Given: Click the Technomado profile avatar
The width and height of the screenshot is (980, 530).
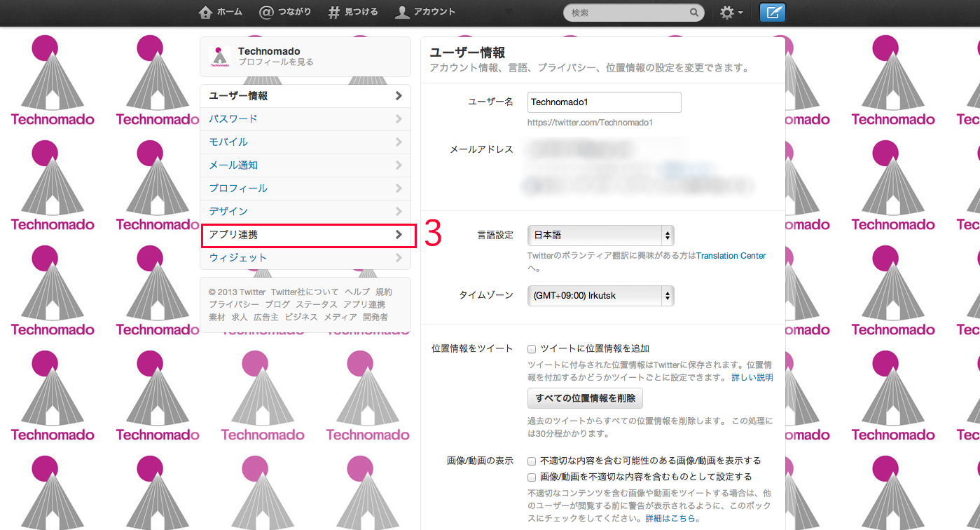Looking at the screenshot, I should click(x=220, y=57).
